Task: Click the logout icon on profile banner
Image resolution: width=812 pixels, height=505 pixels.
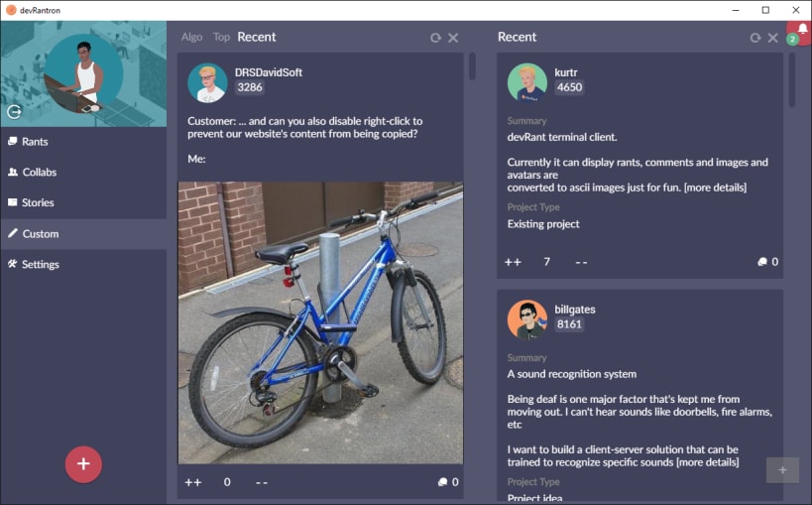Action: coord(15,111)
